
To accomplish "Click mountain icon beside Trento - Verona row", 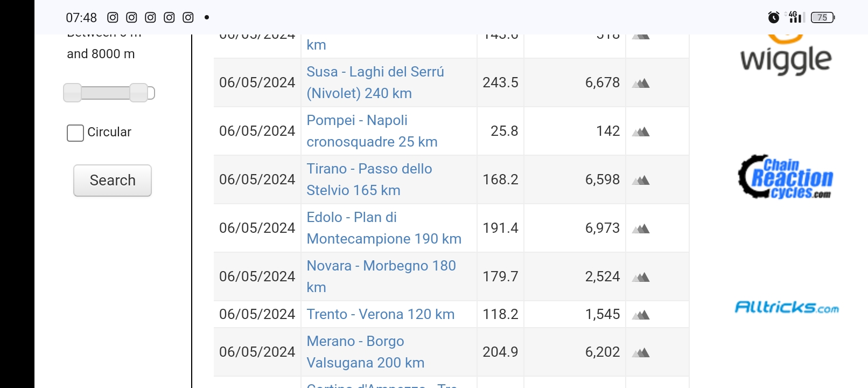I will pyautogui.click(x=641, y=315).
